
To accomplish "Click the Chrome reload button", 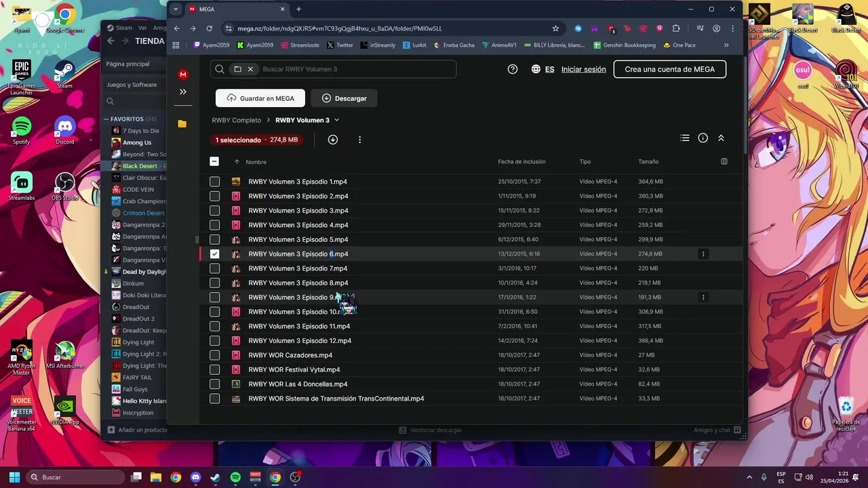I will click(209, 28).
